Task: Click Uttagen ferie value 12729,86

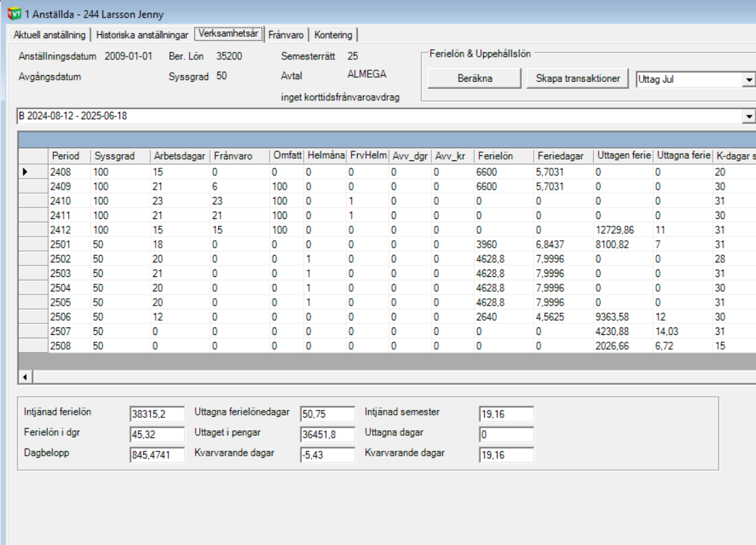Action: click(x=623, y=230)
